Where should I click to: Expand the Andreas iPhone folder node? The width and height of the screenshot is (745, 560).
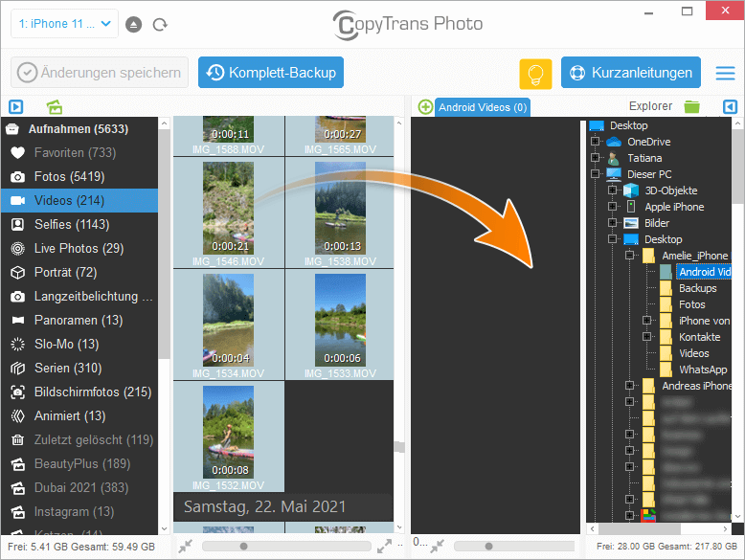coord(629,385)
